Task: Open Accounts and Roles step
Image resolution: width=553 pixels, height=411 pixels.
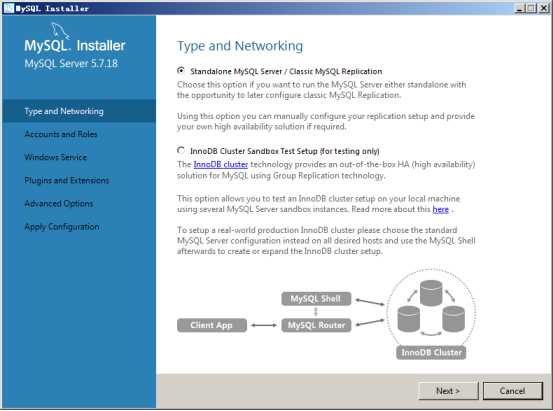Action: tap(79, 134)
